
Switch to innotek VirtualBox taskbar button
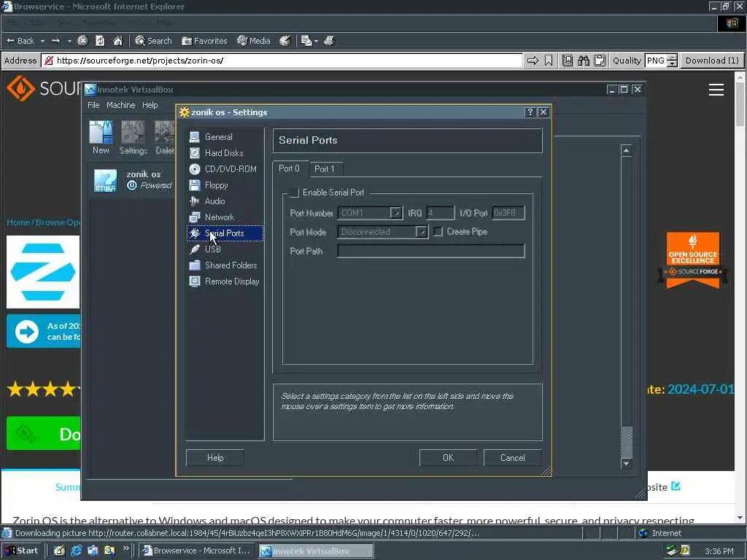[316, 551]
